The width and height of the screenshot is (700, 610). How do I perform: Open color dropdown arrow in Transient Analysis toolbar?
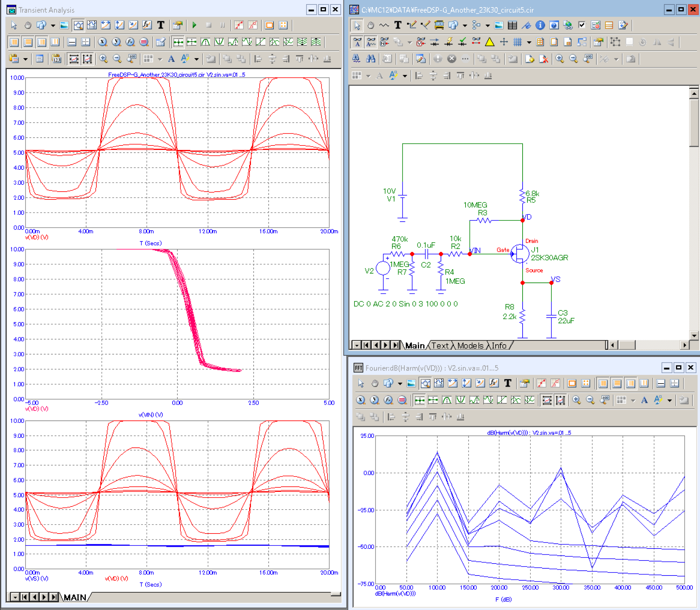click(197, 59)
